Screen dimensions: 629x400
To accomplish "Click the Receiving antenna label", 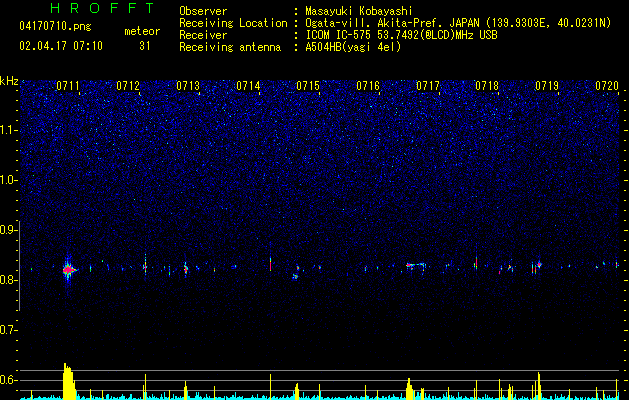I will (230, 47).
